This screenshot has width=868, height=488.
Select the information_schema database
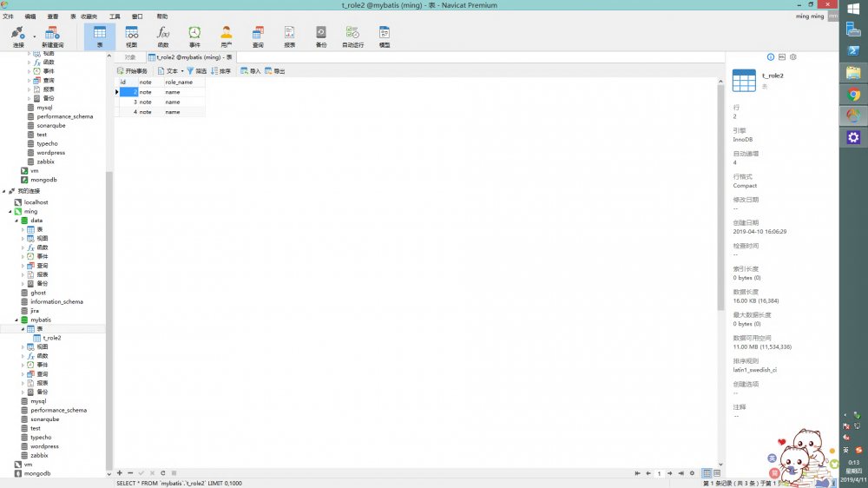click(56, 302)
